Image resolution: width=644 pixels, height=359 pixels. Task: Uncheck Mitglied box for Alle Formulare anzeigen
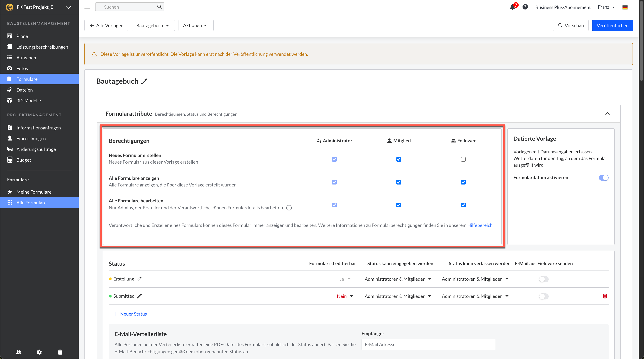pos(399,182)
